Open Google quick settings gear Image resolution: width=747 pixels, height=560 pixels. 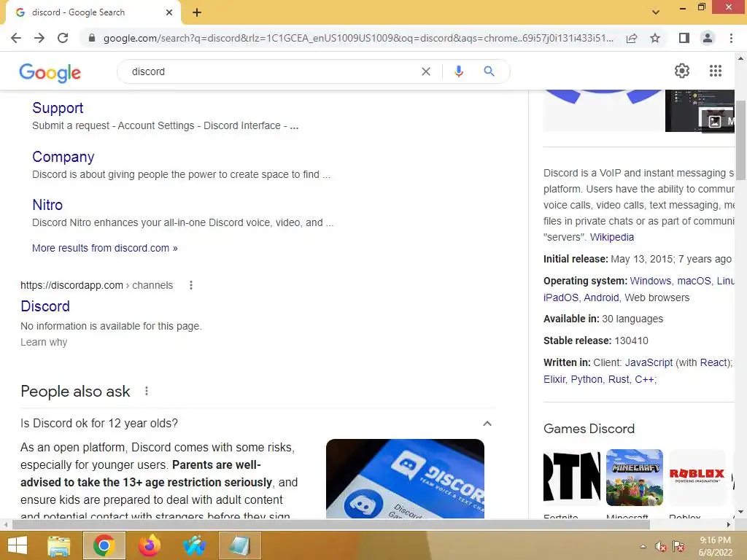682,71
